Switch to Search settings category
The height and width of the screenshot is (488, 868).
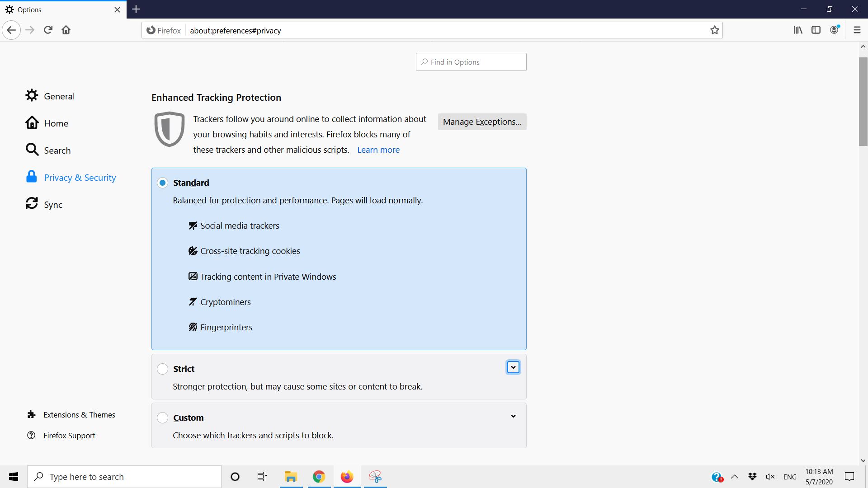57,150
